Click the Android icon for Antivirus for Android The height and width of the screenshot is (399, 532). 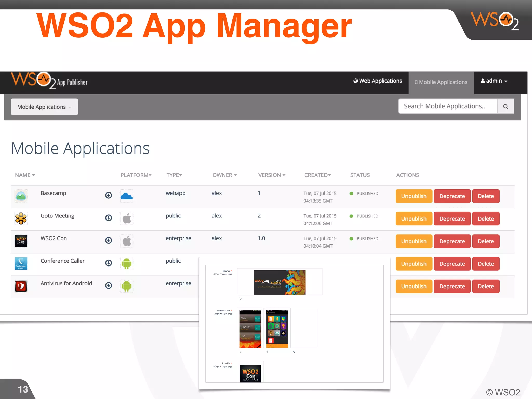pyautogui.click(x=127, y=286)
